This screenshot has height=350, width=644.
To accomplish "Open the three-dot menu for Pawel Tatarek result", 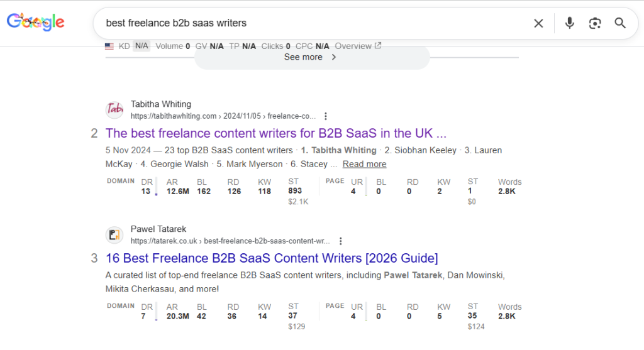I will (340, 241).
